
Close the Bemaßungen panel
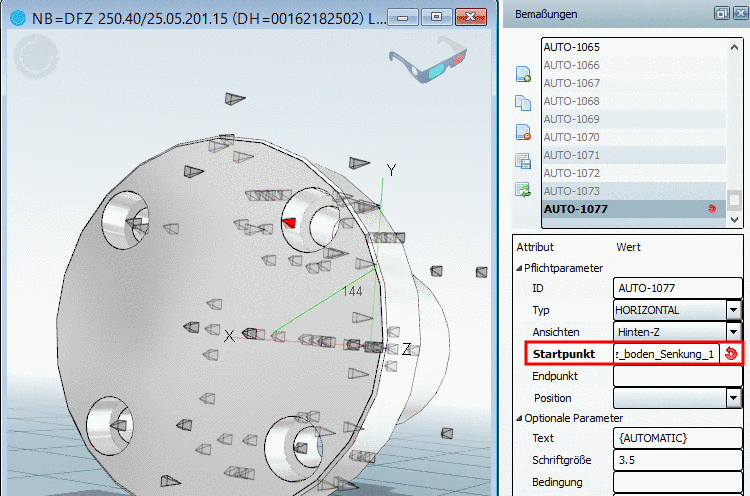point(740,13)
